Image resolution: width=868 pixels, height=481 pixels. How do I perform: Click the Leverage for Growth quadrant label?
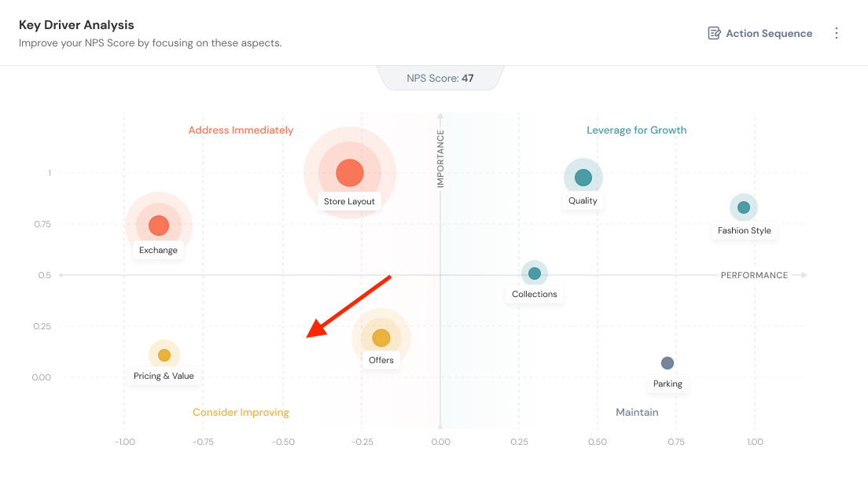tap(637, 130)
